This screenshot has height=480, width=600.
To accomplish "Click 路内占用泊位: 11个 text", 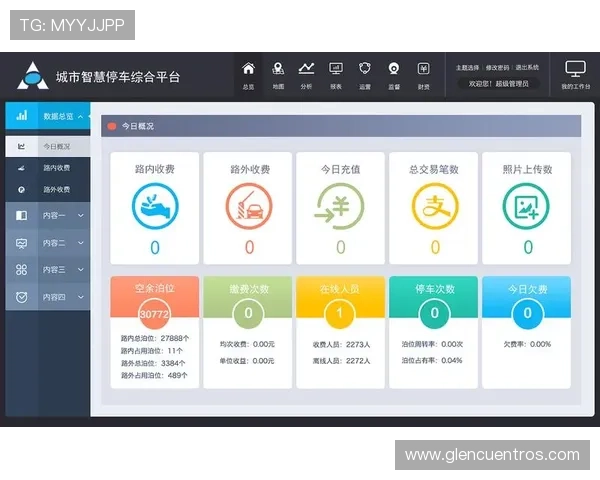I will (152, 351).
